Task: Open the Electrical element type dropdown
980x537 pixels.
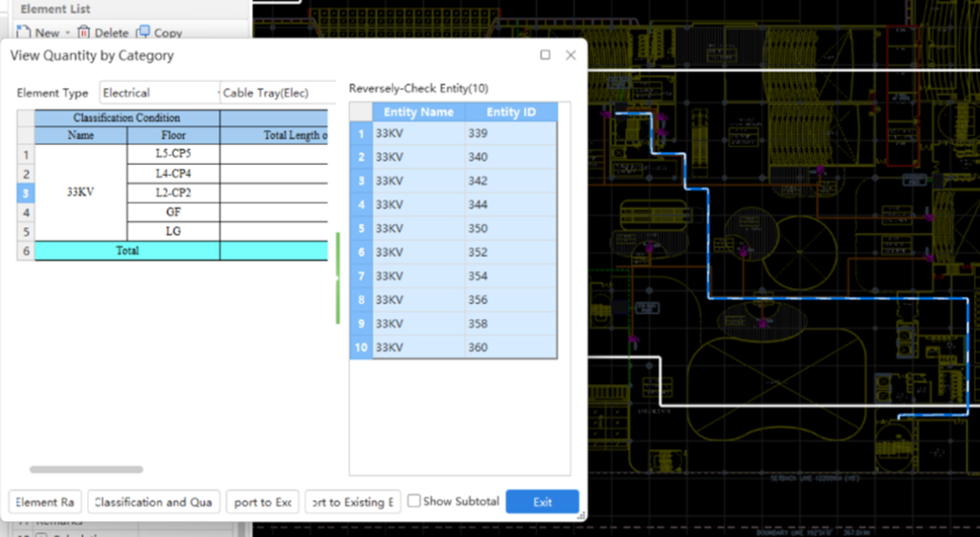Action: (214, 92)
